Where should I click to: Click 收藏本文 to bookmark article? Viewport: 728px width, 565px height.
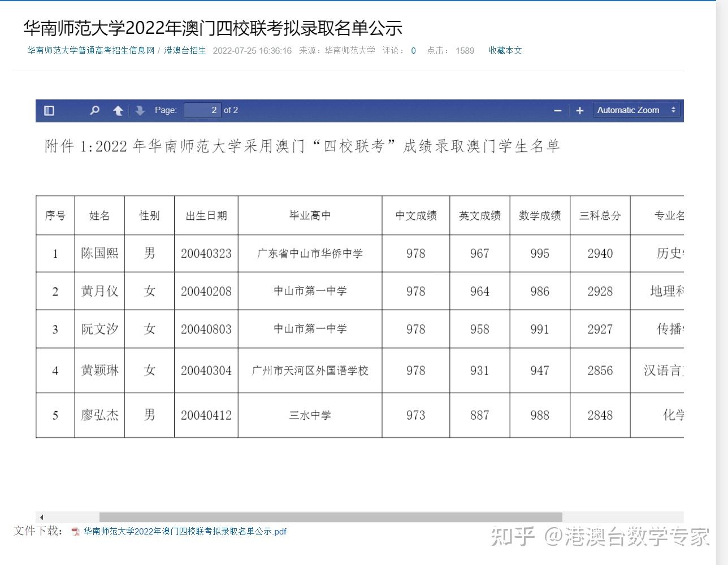[x=505, y=50]
